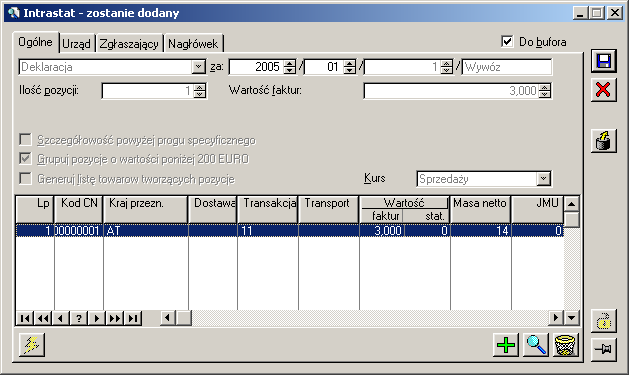Click the Wywóz field

(x=507, y=67)
